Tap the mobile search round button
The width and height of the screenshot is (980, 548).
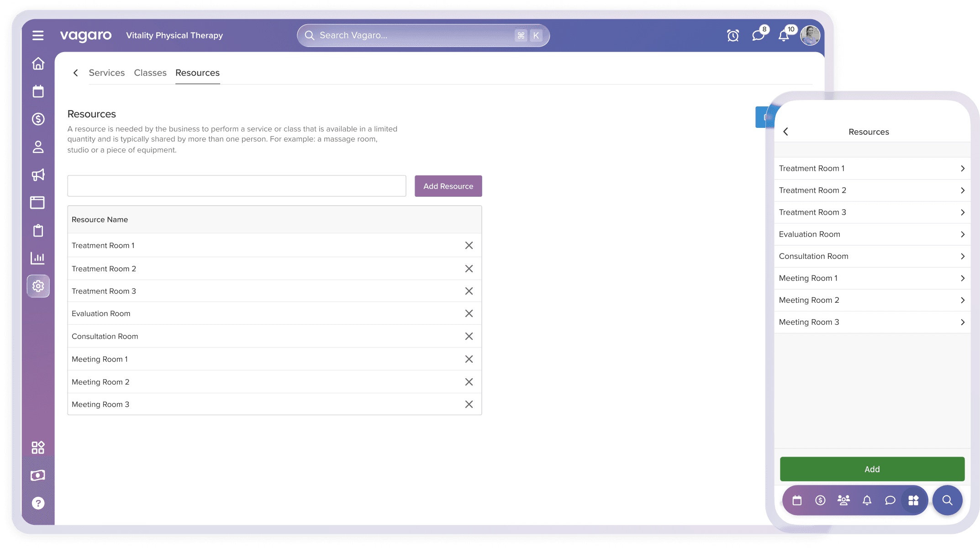(x=947, y=500)
